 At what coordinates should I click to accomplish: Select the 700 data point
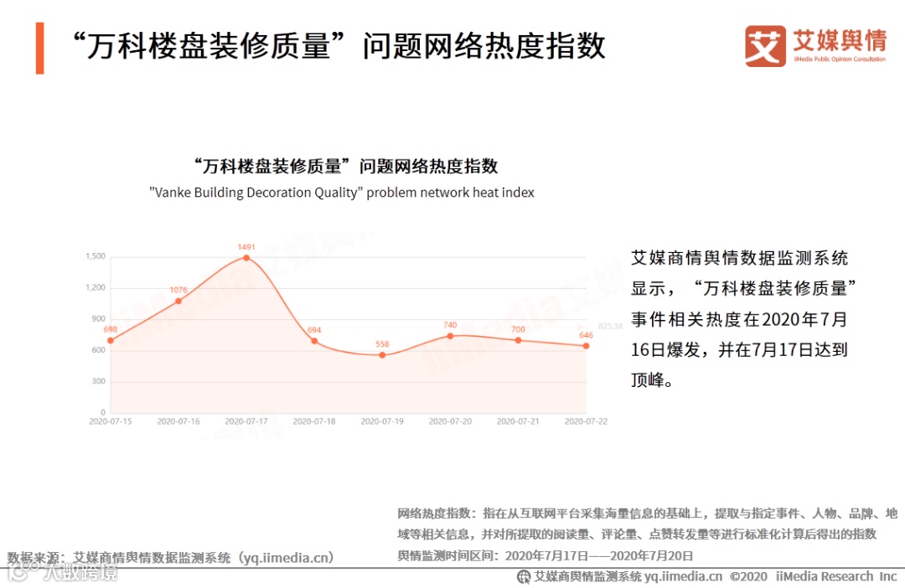519,340
